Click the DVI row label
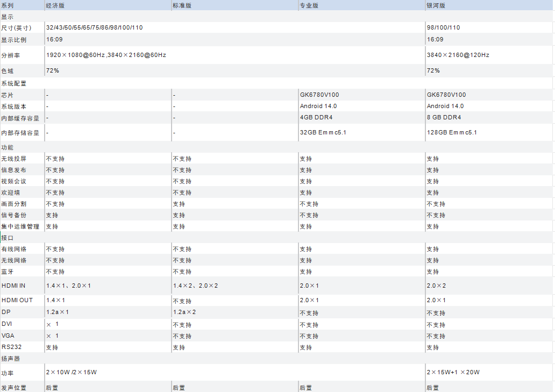The image size is (555, 392). [7, 324]
